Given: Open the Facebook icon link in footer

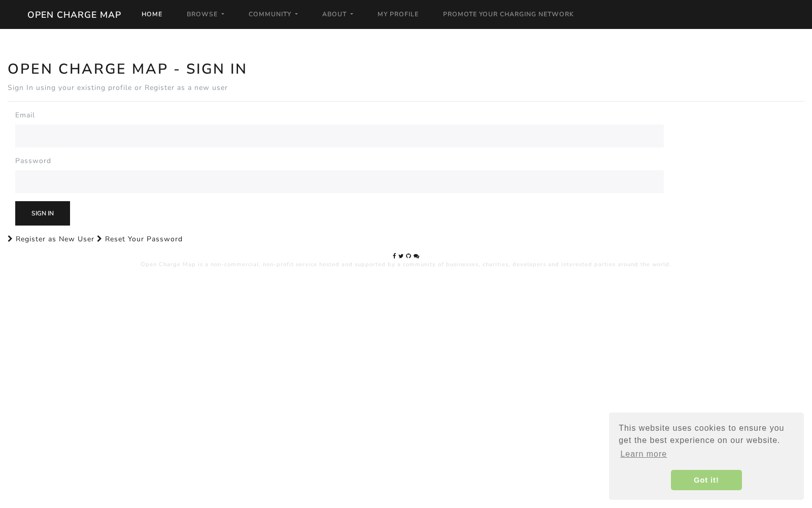Looking at the screenshot, I should pos(394,256).
